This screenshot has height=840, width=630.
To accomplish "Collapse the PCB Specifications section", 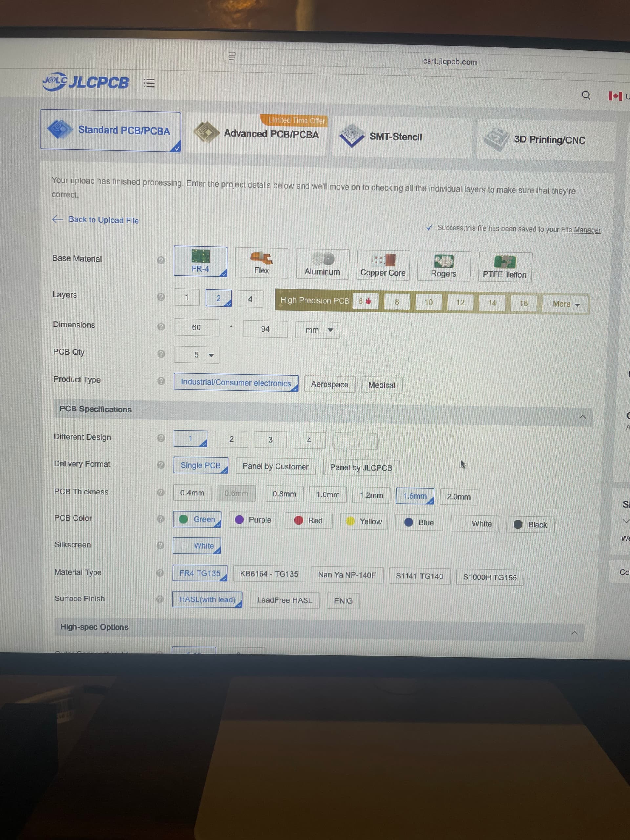I will click(582, 417).
